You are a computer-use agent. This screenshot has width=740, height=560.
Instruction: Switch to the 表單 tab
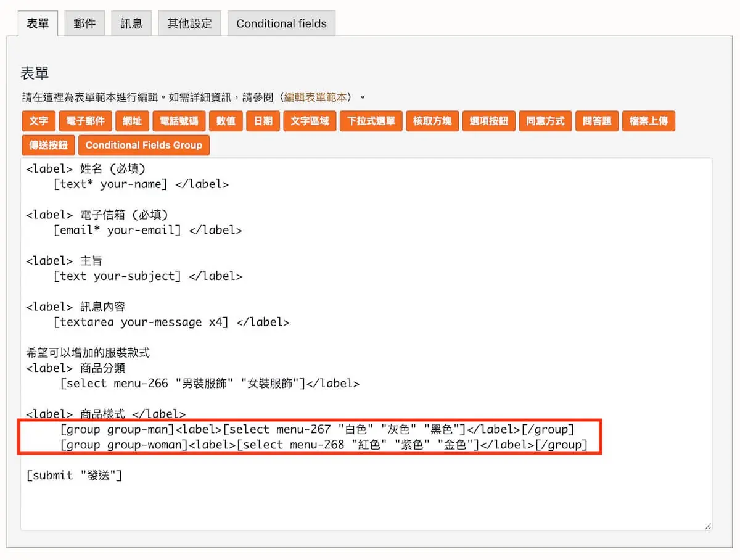pyautogui.click(x=38, y=23)
